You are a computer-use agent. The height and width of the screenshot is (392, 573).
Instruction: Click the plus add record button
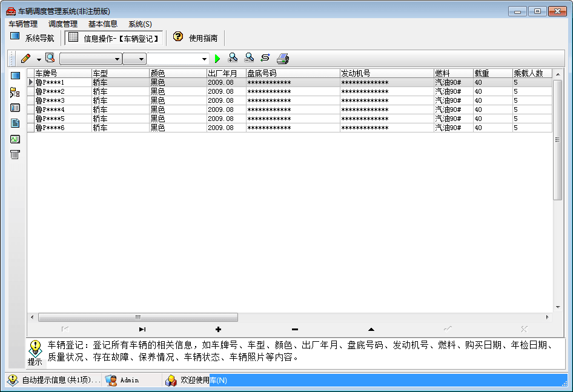(x=218, y=329)
